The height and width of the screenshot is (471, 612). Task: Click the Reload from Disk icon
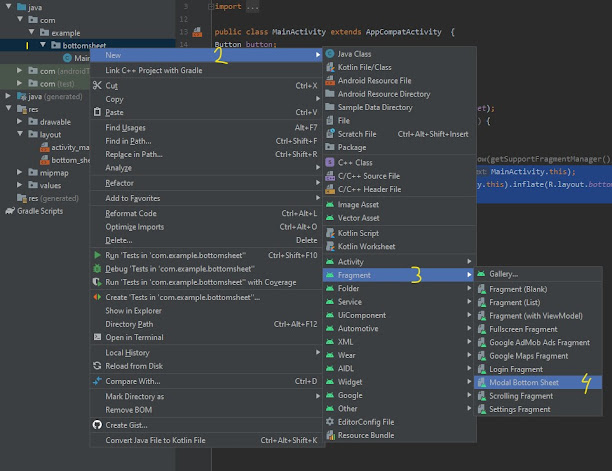pos(97,366)
